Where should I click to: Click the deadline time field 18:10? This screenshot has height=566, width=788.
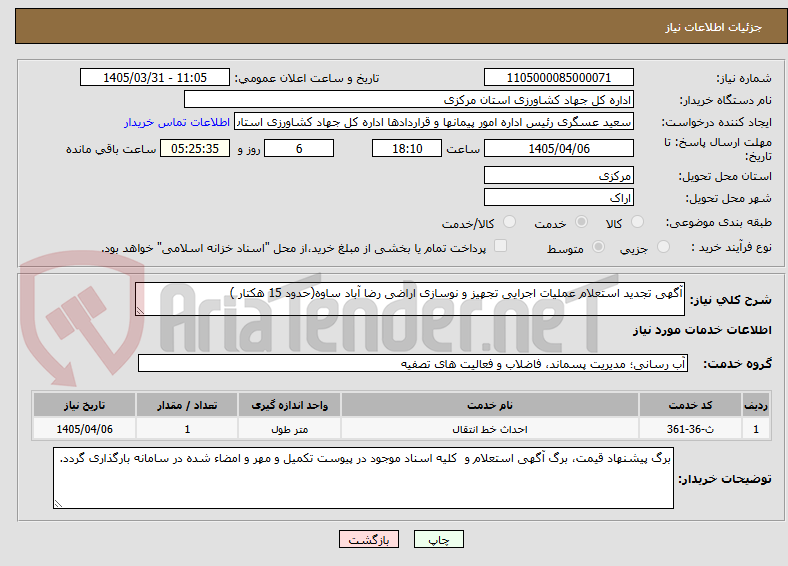point(407,148)
